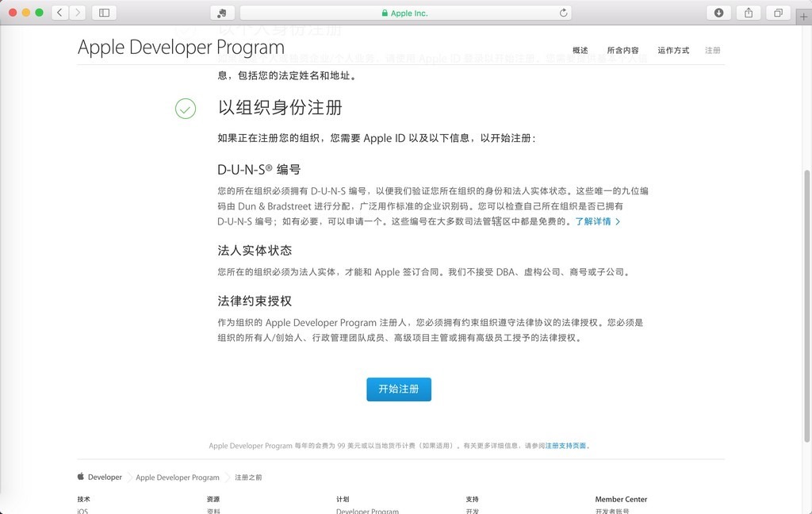This screenshot has width=812, height=514.
Task: Click the green lock in address bar
Action: point(385,13)
